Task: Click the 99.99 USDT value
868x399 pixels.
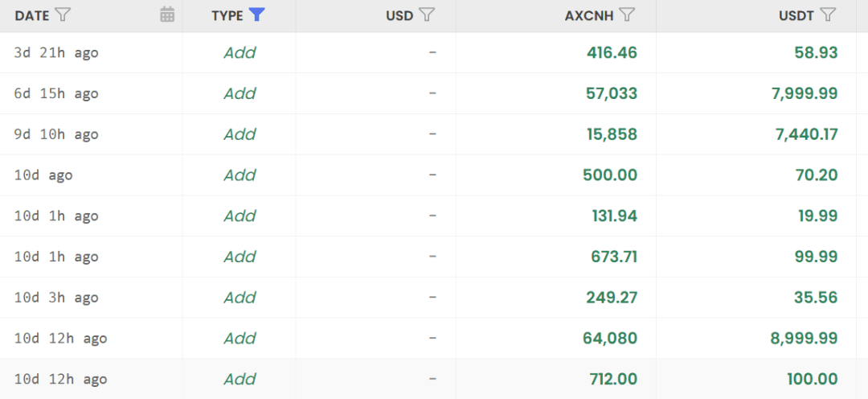Action: point(818,257)
